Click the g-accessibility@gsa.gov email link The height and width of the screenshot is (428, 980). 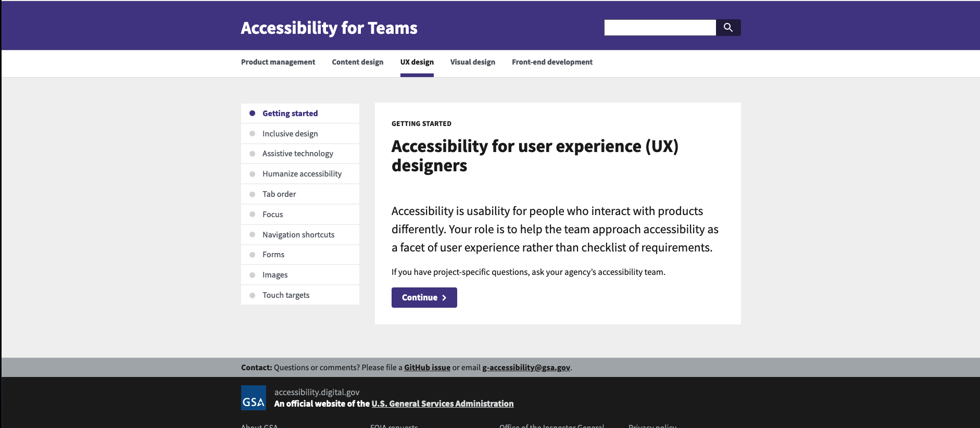click(526, 368)
